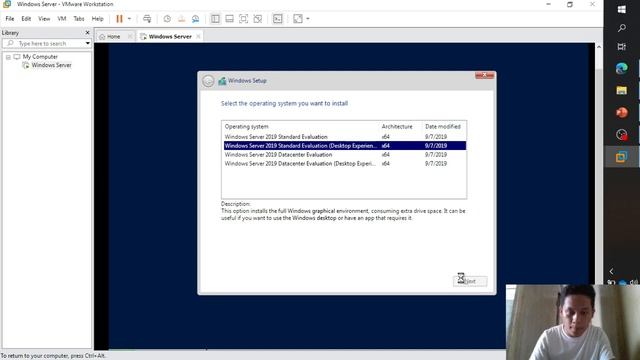Open the Library search dropdown arrow
This screenshot has height=360, width=640.
point(87,43)
